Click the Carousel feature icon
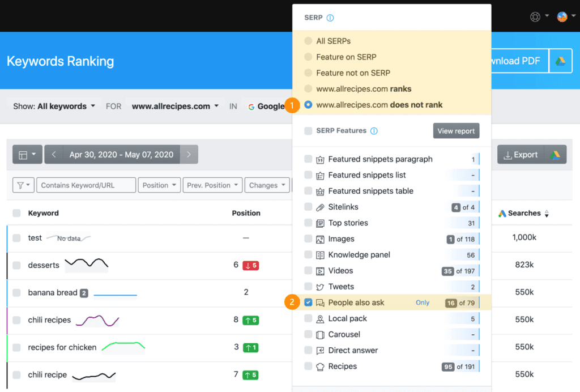580x392 pixels. click(x=320, y=335)
